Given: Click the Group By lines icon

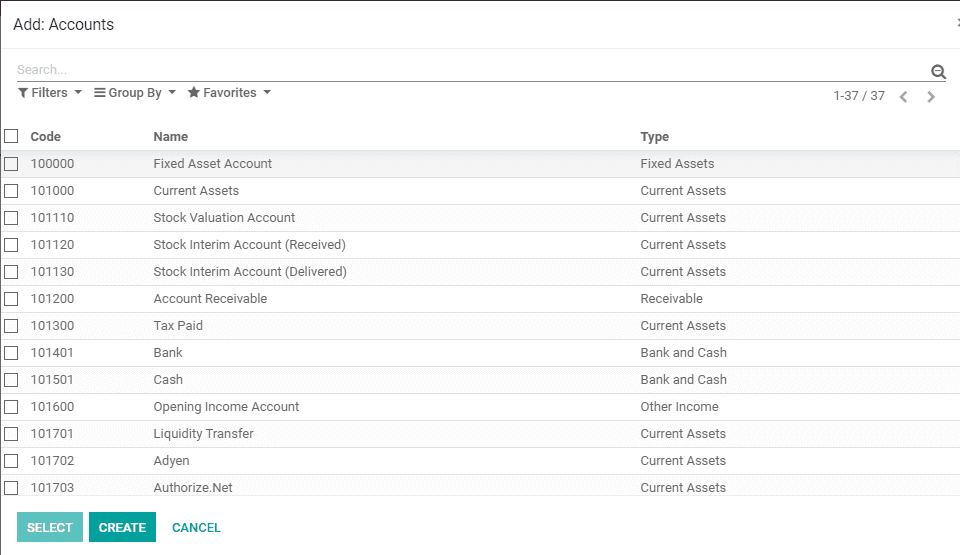Looking at the screenshot, I should coord(99,92).
